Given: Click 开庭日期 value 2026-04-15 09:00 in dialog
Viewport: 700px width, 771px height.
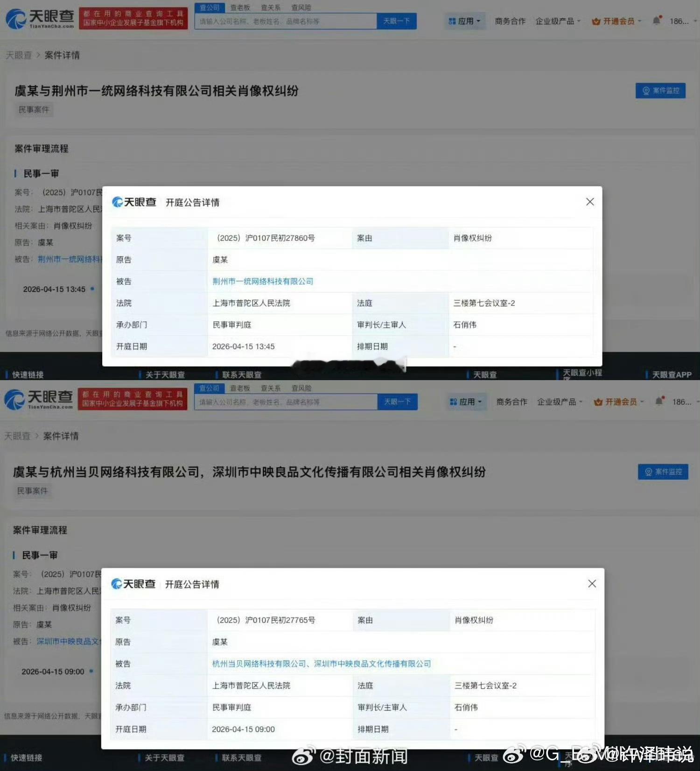Looking at the screenshot, I should 243,729.
